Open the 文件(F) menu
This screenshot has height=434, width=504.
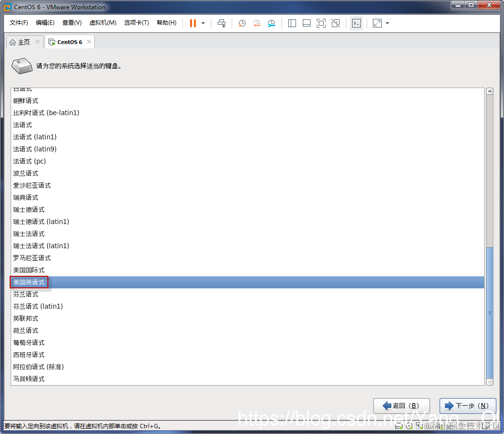click(19, 23)
